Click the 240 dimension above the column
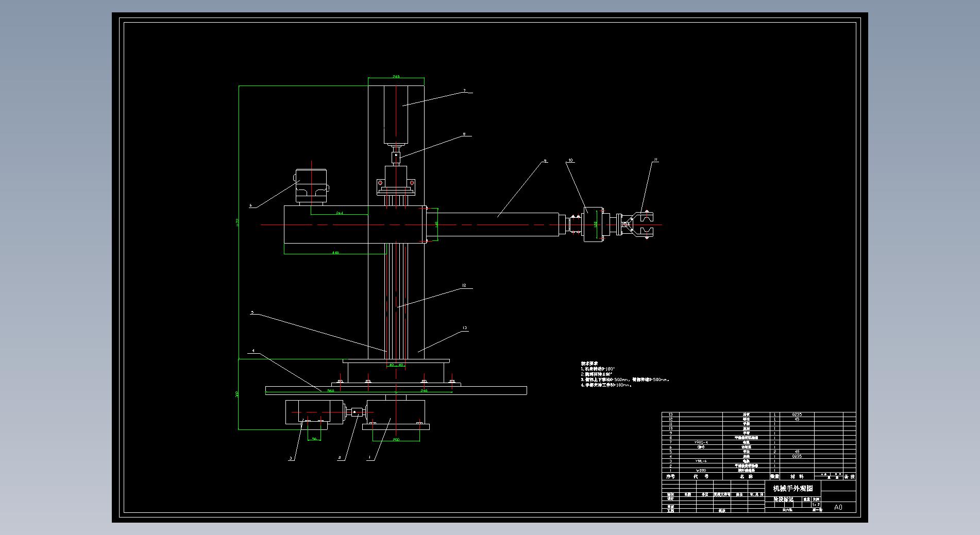980x535 pixels. pos(396,76)
